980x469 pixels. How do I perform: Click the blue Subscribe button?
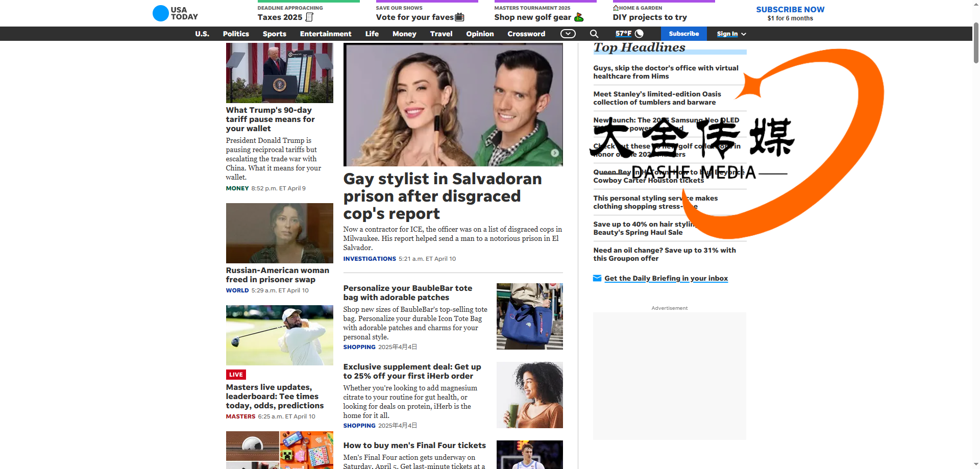point(683,34)
